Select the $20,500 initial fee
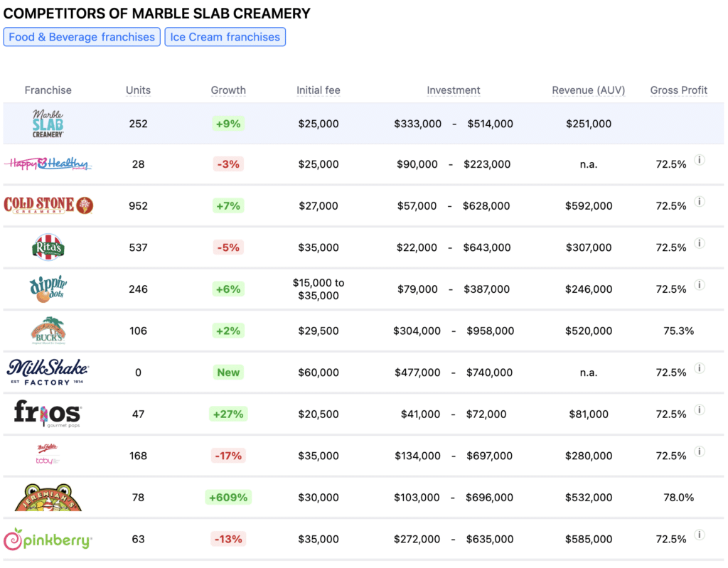The height and width of the screenshot is (568, 728). tap(318, 414)
